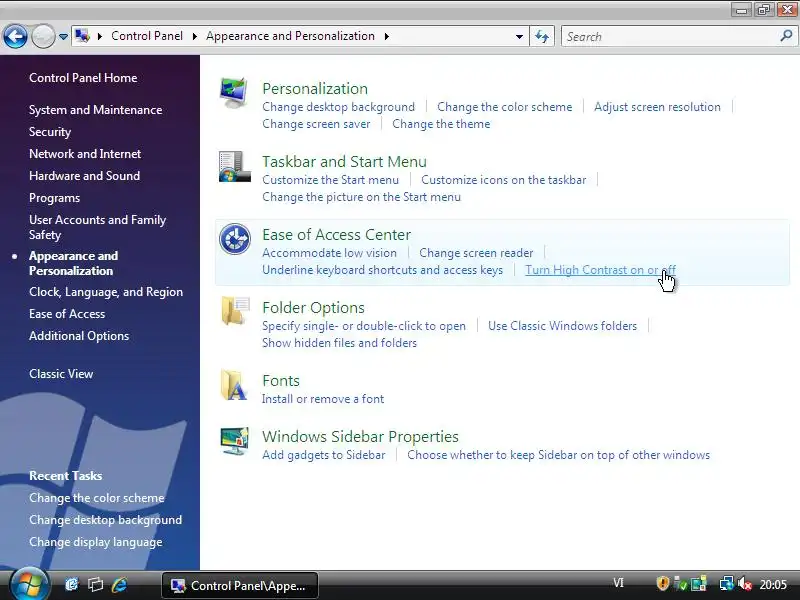Screen dimensions: 800x600
Task: Open Additional Options in sidebar
Action: (x=79, y=336)
